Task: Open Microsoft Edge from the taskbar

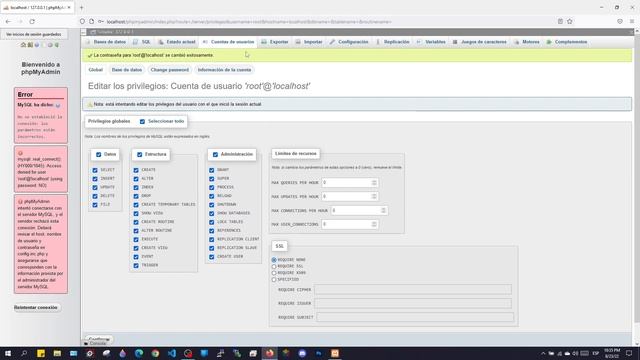Action: point(139,353)
